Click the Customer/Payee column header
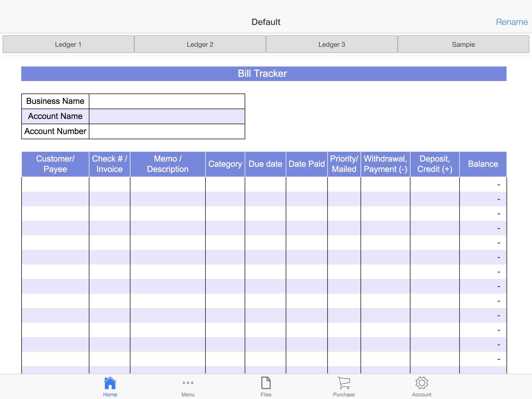The image size is (532, 399). pos(55,164)
